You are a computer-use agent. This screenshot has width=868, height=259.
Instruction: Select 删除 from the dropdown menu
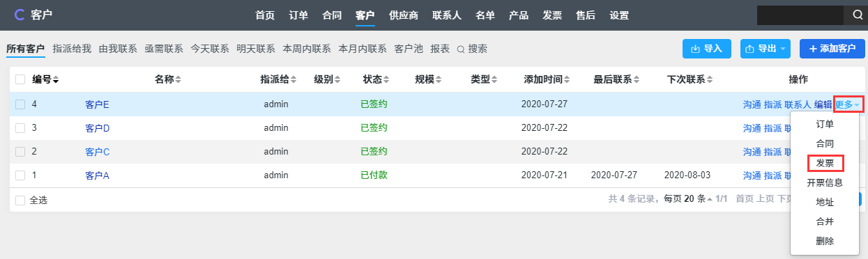coord(825,241)
